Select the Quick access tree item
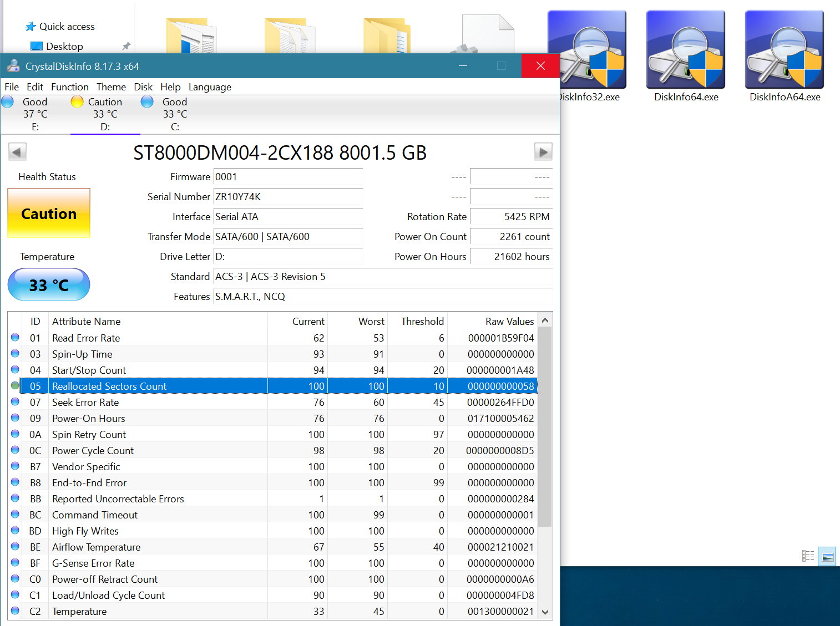The height and width of the screenshot is (626, 840). (67, 27)
